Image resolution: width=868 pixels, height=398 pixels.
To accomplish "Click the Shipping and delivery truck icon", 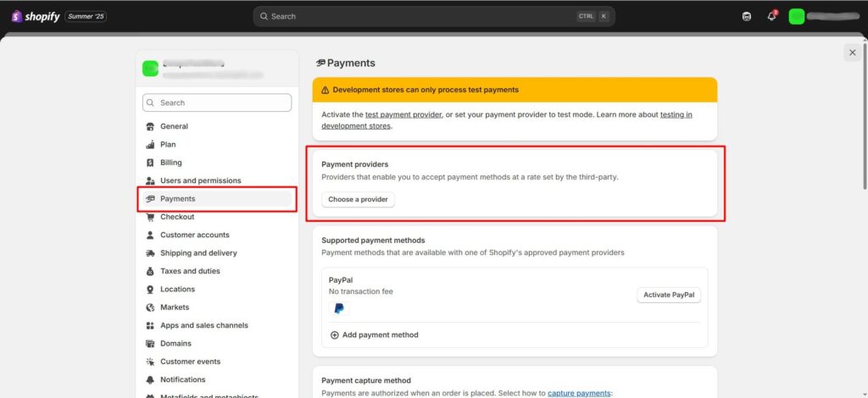I will pos(150,253).
